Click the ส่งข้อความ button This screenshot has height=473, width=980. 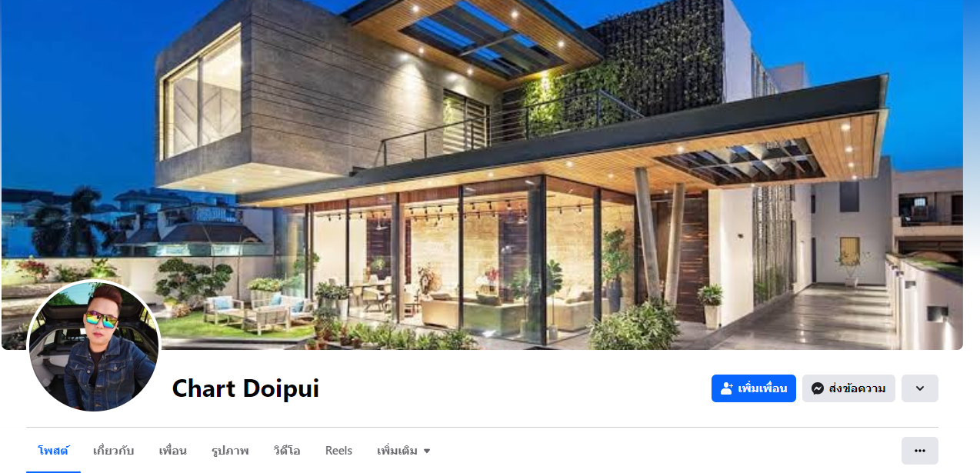[848, 388]
